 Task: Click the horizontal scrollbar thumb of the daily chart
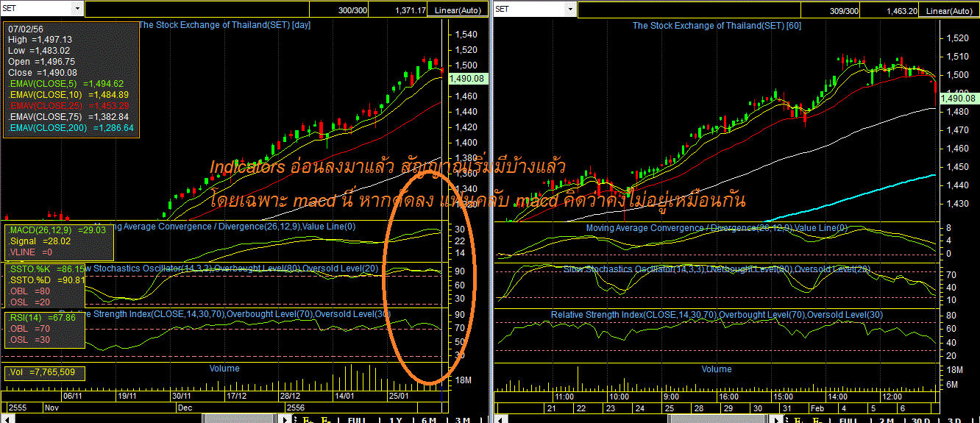pyautogui.click(x=239, y=419)
